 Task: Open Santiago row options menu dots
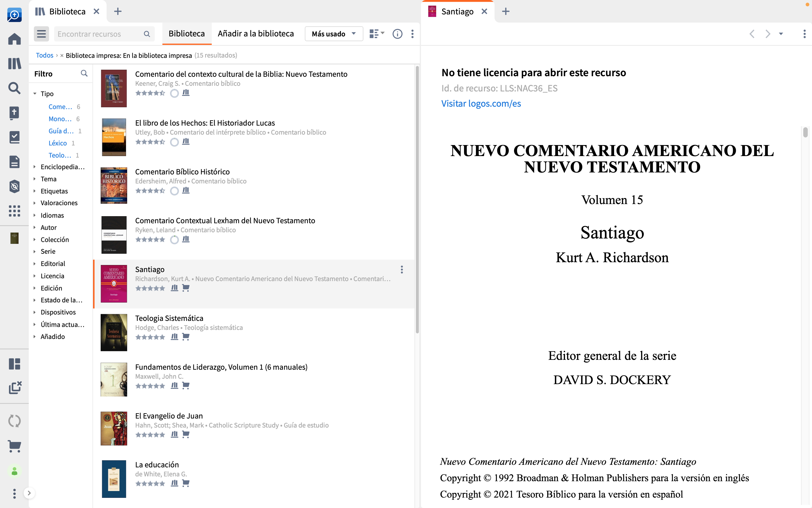click(x=402, y=270)
